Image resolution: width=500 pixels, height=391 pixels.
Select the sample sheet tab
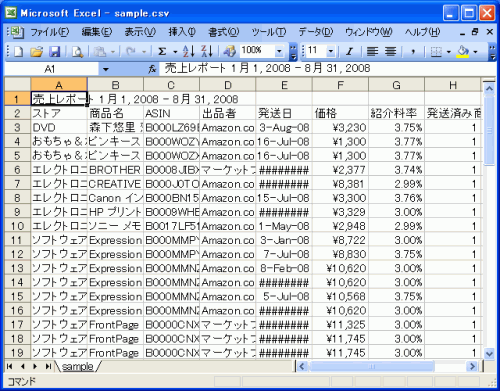pos(77,367)
